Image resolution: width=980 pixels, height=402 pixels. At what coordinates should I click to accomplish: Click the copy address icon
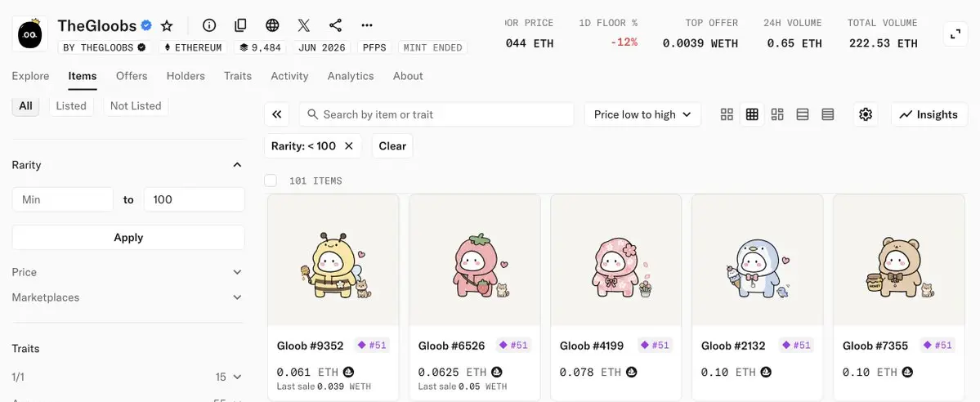240,25
